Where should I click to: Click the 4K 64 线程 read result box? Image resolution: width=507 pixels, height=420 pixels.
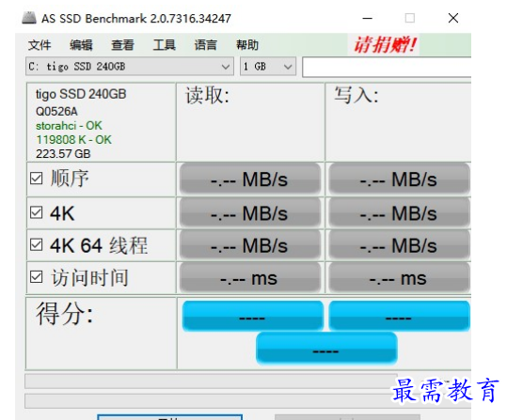coord(250,245)
